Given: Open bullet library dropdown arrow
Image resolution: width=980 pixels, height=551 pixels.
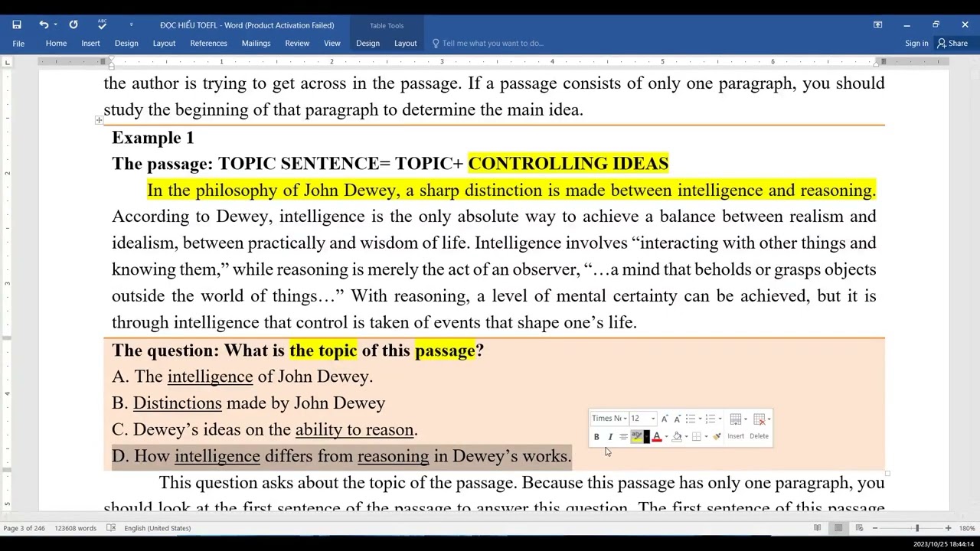Looking at the screenshot, I should pyautogui.click(x=700, y=419).
